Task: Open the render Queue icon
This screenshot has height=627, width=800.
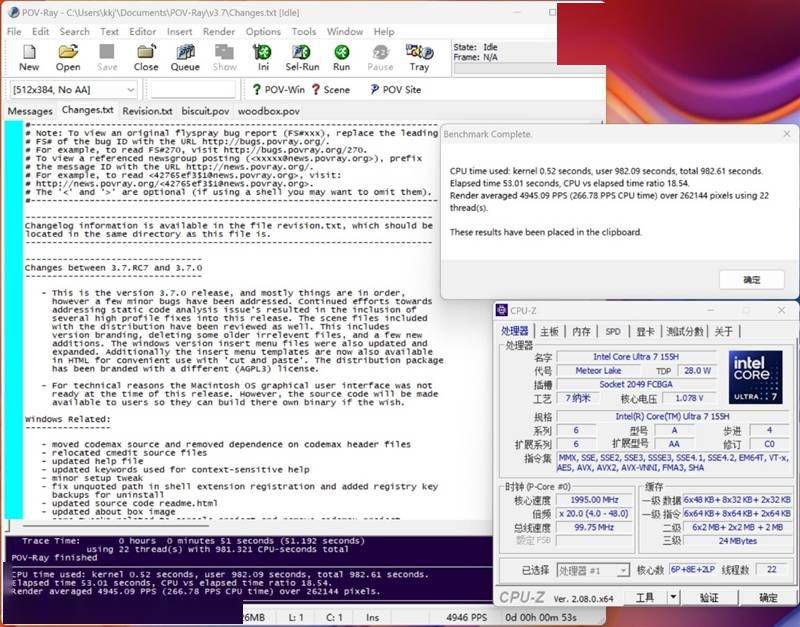Action: (185, 52)
